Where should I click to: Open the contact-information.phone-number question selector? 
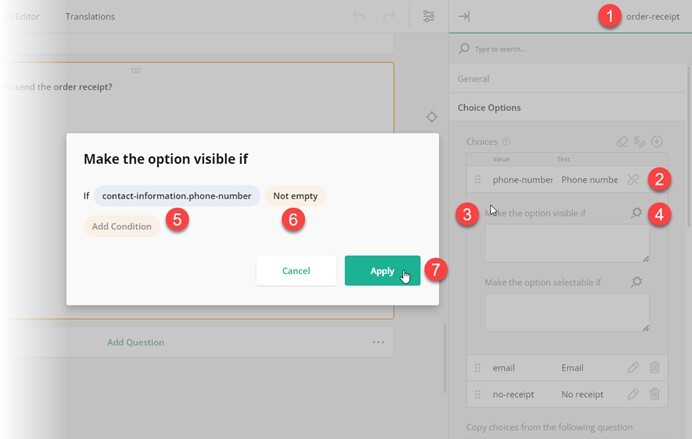click(x=177, y=196)
